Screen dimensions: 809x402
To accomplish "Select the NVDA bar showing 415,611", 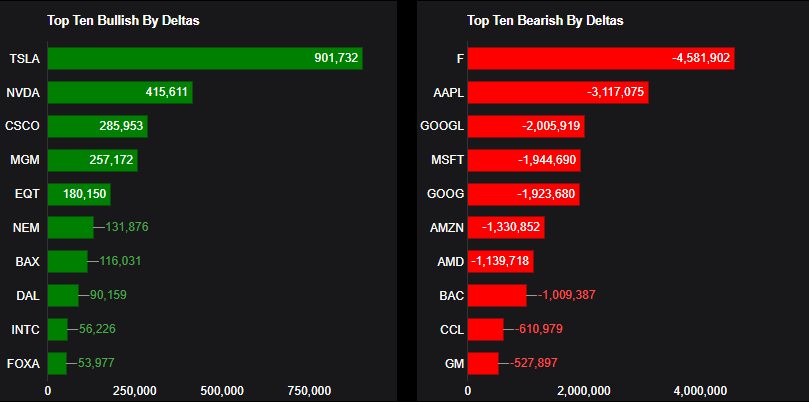I will 120,93.
